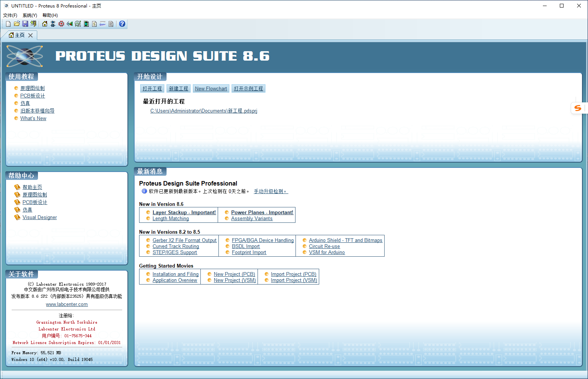Image resolution: width=588 pixels, height=379 pixels.
Task: Click the blue Help question mark icon
Action: pos(122,24)
